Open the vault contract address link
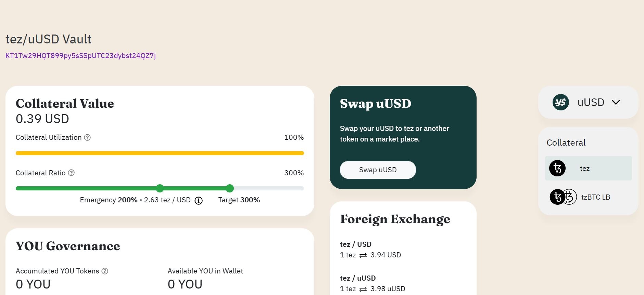Viewport: 644px width, 295px height. coord(80,56)
